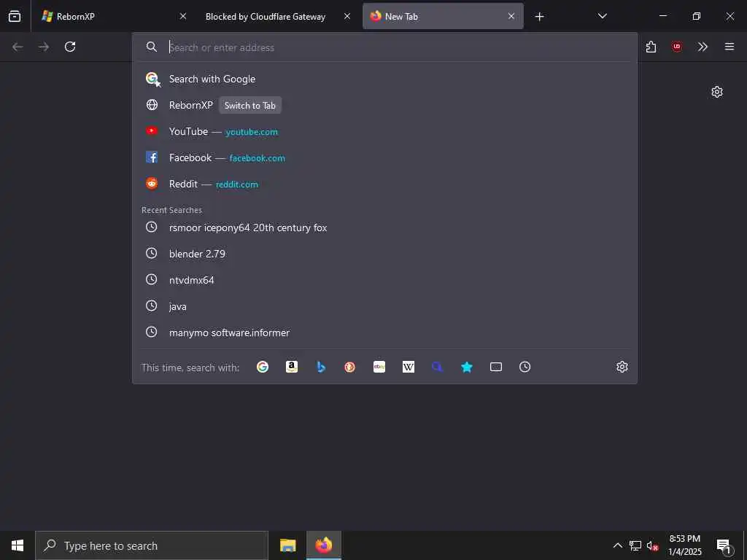The width and height of the screenshot is (747, 560).
Task: Go back one page
Action: click(x=18, y=47)
